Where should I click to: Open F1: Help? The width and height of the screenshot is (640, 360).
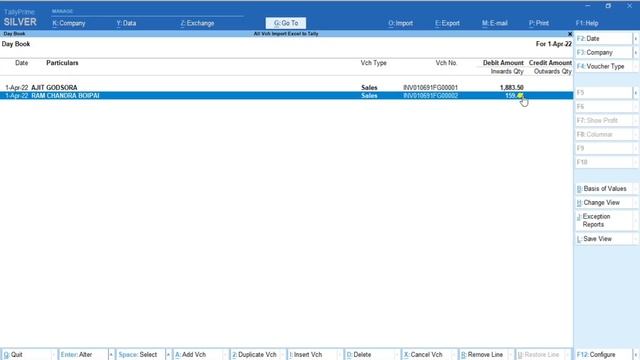coord(587,23)
